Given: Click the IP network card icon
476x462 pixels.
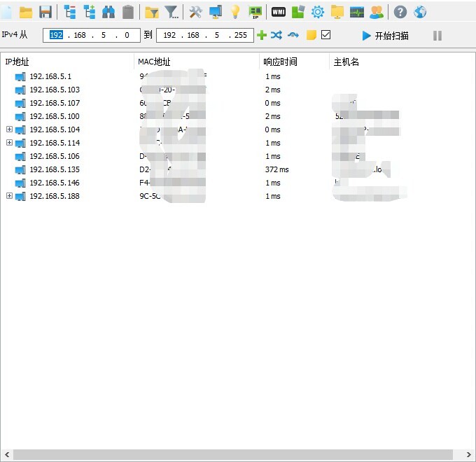Looking at the screenshot, I should pyautogui.click(x=255, y=13).
